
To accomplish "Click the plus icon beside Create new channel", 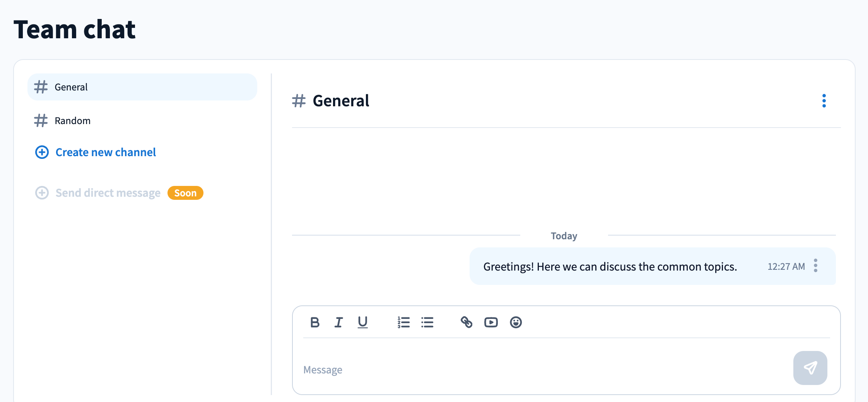I will coord(42,152).
